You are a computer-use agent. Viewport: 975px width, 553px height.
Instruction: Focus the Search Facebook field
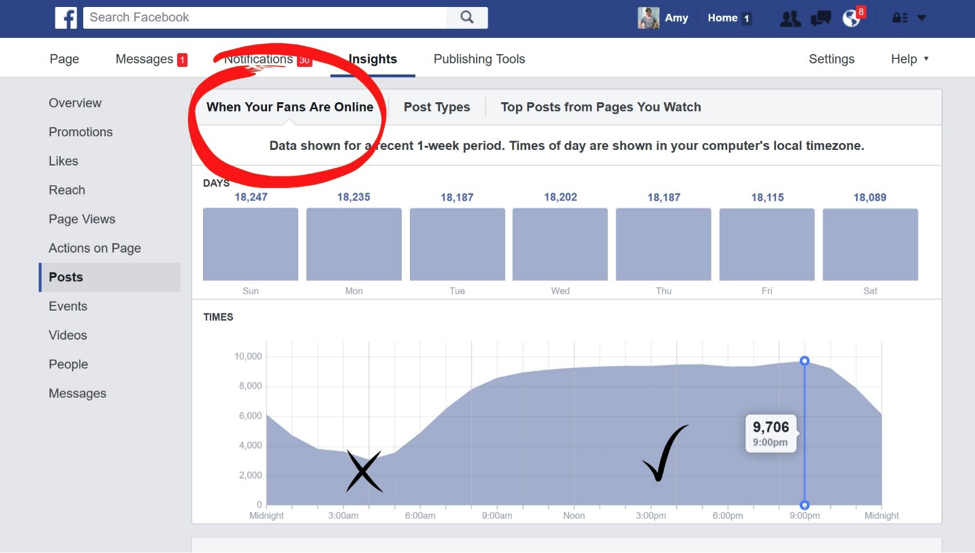pyautogui.click(x=265, y=17)
